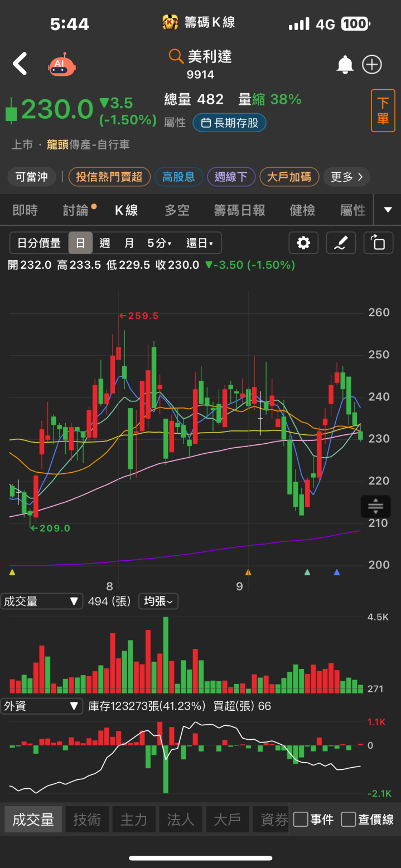Screen dimensions: 401x868
Task: Open 籌碼日報 tab
Action: [x=240, y=210]
